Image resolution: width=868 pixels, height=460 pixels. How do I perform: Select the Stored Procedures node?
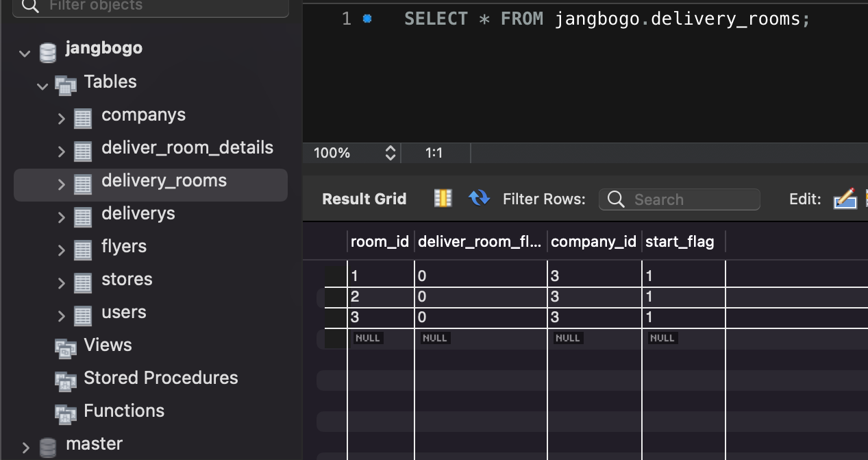pos(161,378)
